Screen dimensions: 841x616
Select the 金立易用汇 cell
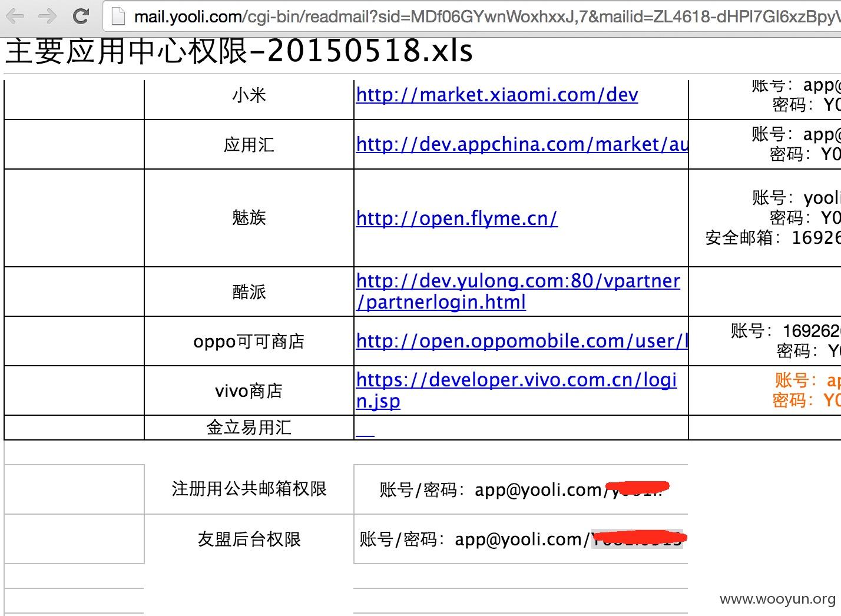pyautogui.click(x=249, y=428)
